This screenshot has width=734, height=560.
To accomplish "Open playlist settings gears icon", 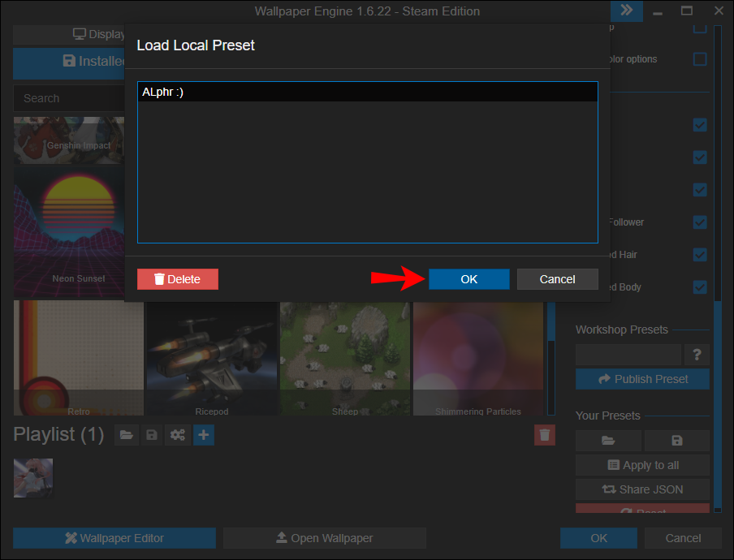I will click(x=178, y=435).
